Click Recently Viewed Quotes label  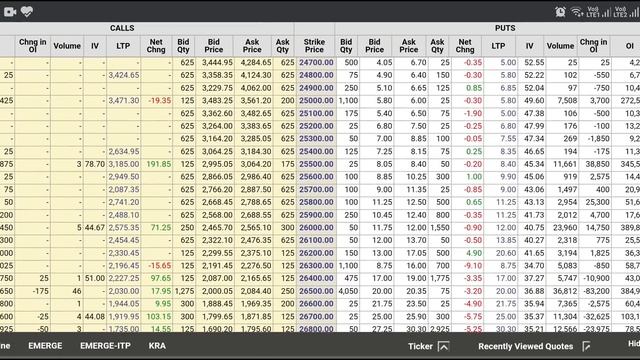[526, 346]
